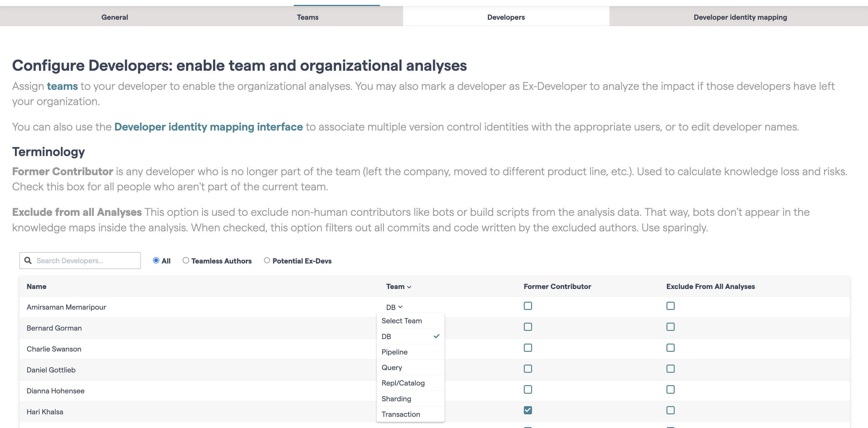Open Developer identity mapping interface link
868x428 pixels.
tap(208, 127)
